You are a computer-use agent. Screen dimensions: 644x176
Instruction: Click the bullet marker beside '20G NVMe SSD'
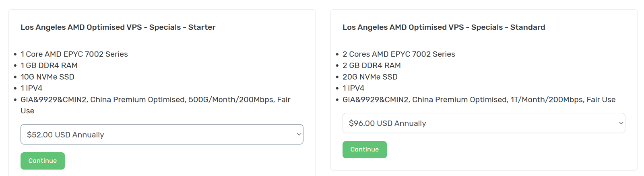[337, 77]
